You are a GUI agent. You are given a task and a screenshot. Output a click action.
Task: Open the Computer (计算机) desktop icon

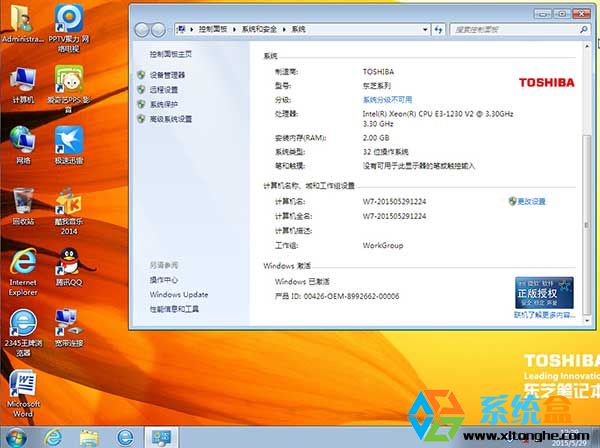[23, 85]
